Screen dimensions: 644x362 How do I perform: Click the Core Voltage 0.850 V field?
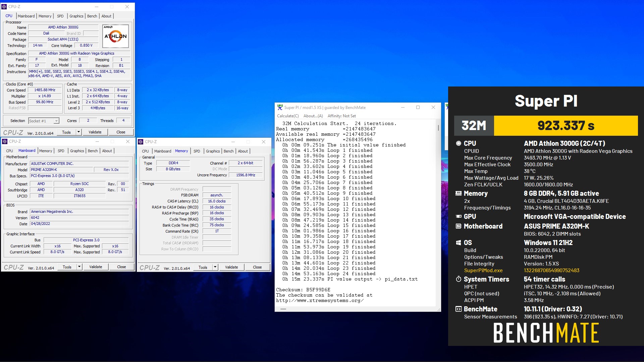86,45
